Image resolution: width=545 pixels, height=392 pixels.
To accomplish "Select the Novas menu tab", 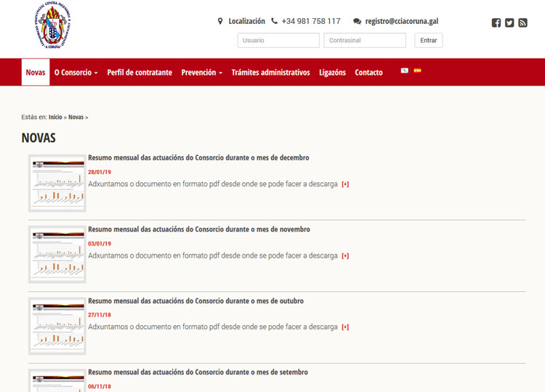I will click(36, 72).
